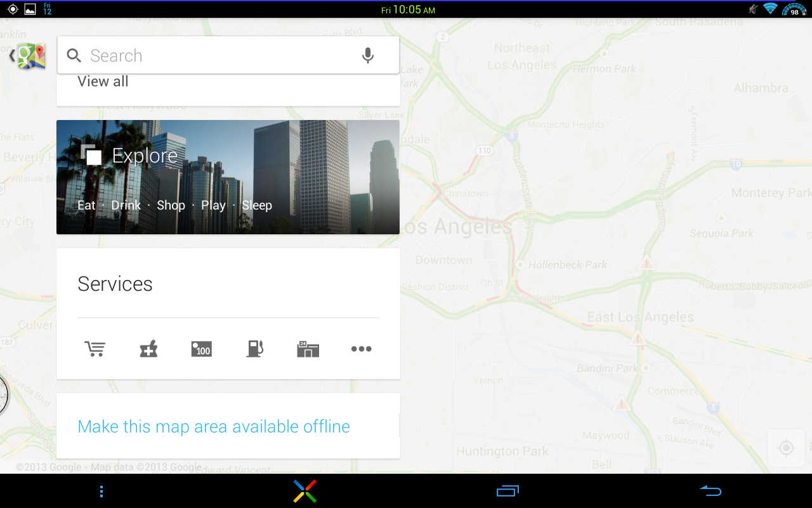
Task: Start voice search with microphone icon
Action: click(x=368, y=56)
